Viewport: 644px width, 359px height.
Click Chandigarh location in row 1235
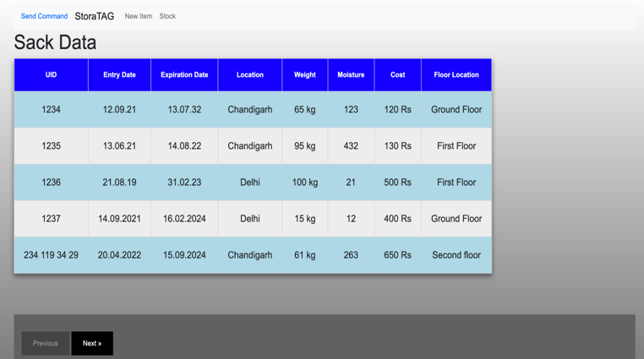(250, 146)
